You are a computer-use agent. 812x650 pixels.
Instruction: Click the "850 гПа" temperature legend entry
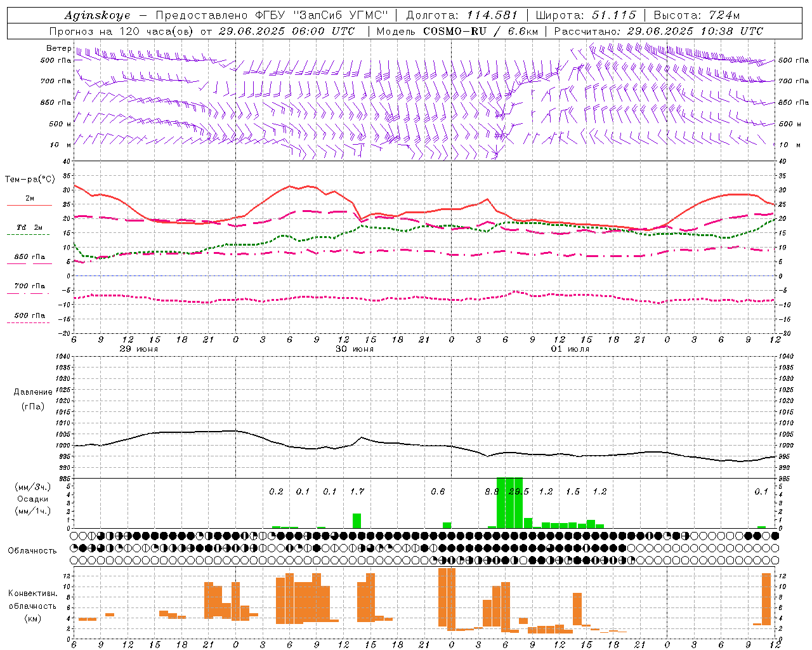30,257
